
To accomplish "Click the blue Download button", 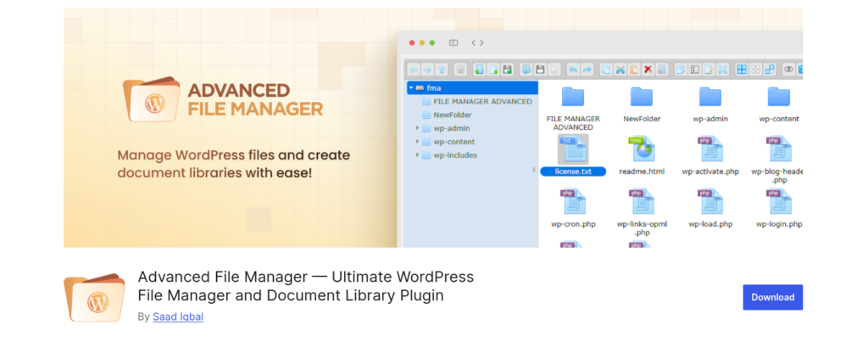I will (773, 297).
